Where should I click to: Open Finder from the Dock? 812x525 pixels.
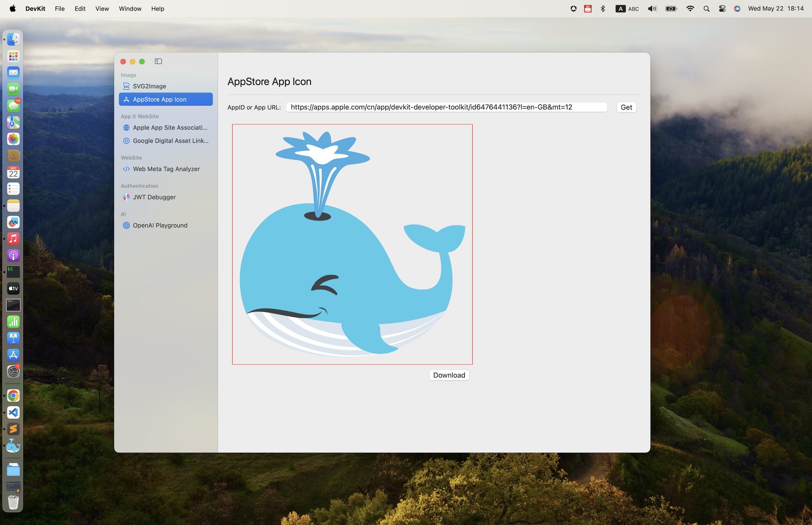tap(13, 40)
